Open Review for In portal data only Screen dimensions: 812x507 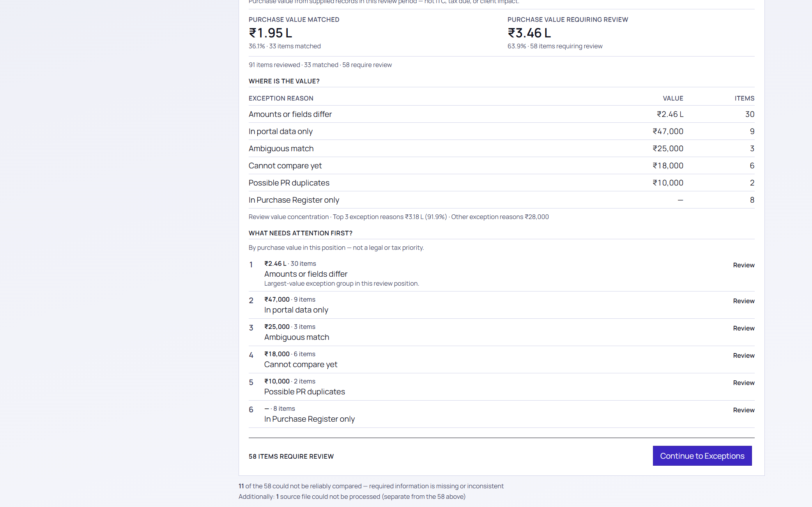(743, 301)
